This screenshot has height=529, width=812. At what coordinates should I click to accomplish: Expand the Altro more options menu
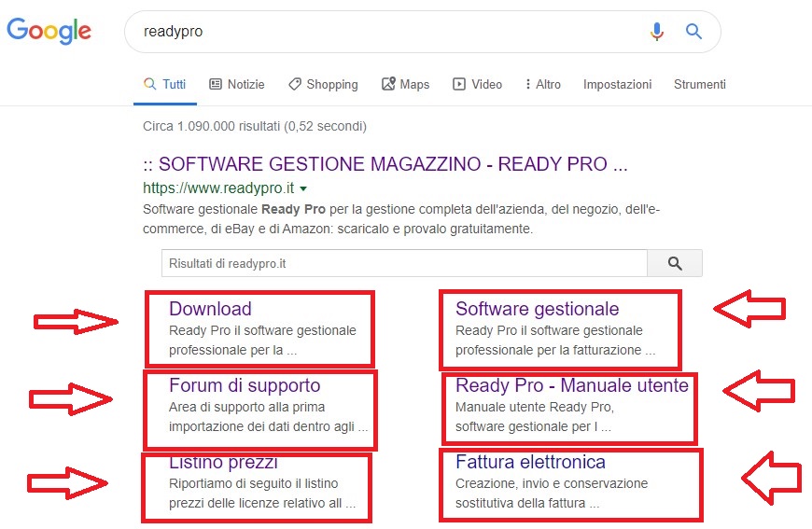tap(543, 84)
